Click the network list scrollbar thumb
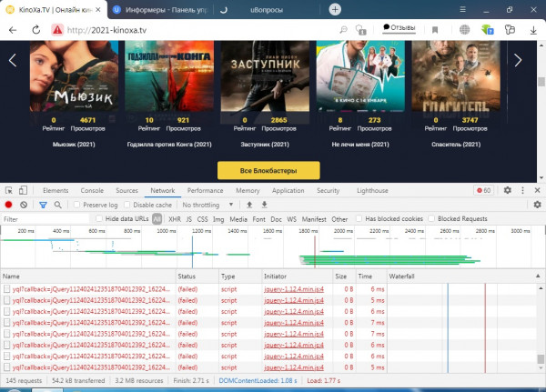Viewport: 546px width, 392px height. click(x=541, y=358)
